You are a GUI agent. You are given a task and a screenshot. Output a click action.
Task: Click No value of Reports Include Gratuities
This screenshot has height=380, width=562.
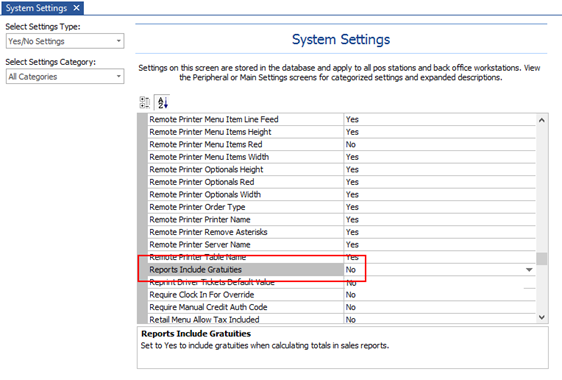pos(351,270)
